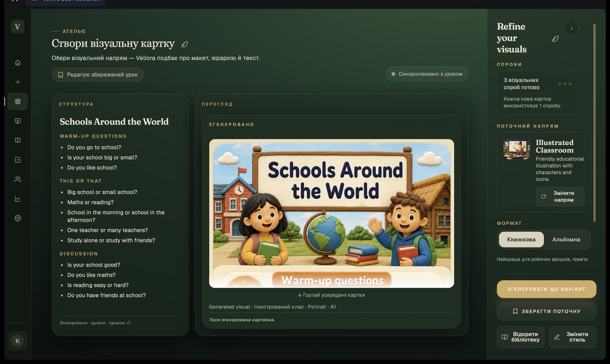Open library with Відкрити бібліотеку button
The image size is (610, 364).
coord(521,337)
